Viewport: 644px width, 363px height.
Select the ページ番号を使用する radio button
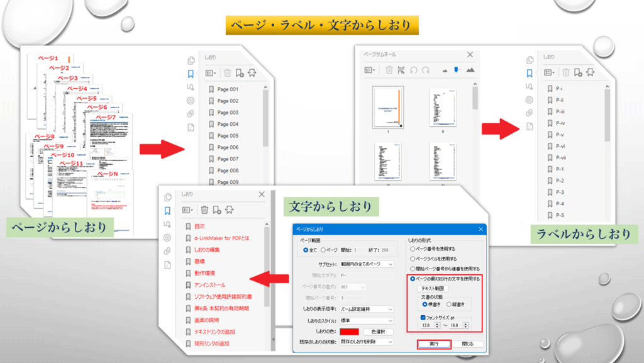413,249
